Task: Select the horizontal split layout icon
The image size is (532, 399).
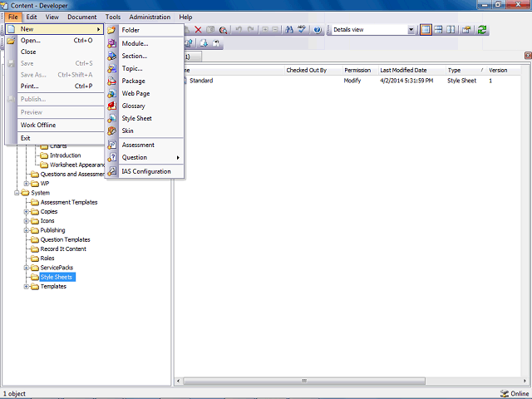Action: click(438, 30)
